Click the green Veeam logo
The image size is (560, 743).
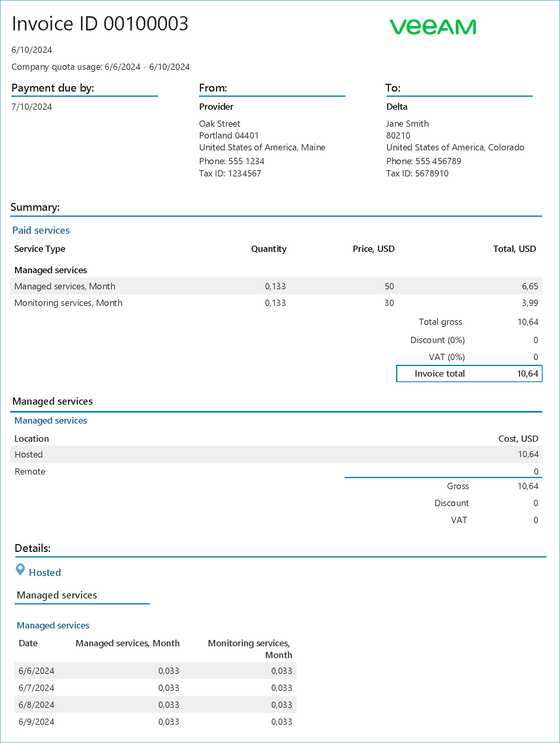[x=432, y=27]
